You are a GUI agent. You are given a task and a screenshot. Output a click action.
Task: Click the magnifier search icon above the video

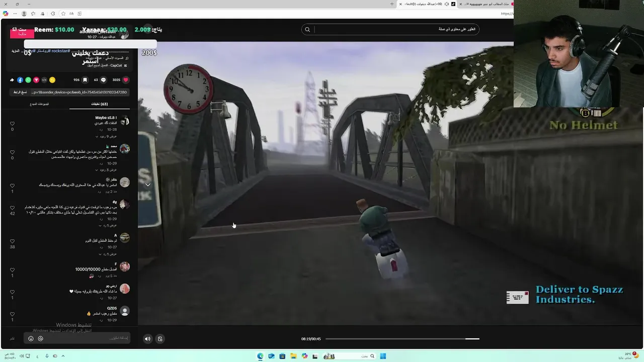[x=307, y=29]
